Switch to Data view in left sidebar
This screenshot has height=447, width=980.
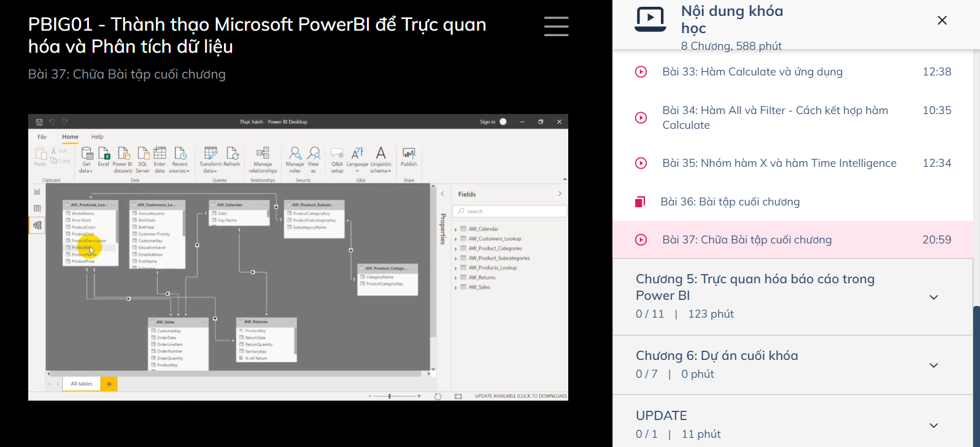tap(37, 208)
